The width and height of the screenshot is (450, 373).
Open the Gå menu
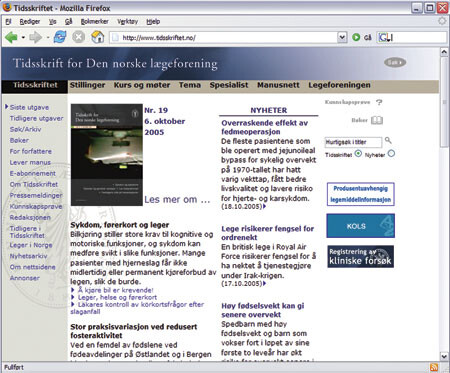coord(69,22)
